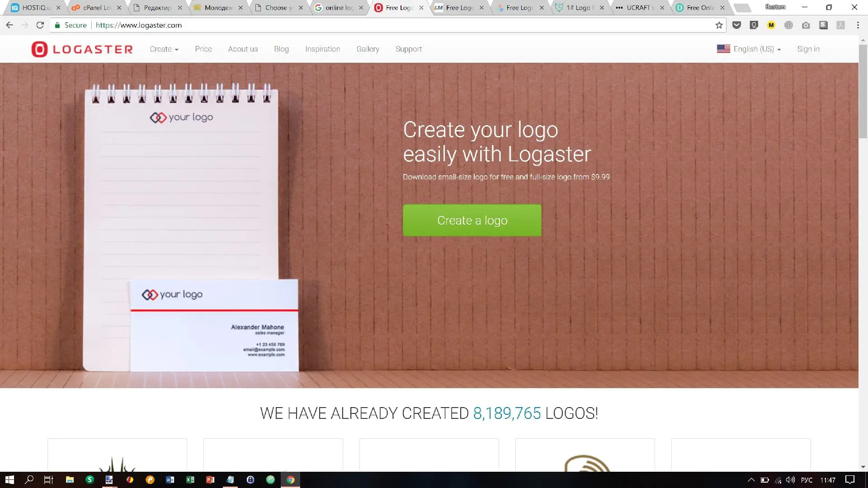Screen dimensions: 868x488
Task: Click the battery icon in system tray
Action: tap(764, 480)
